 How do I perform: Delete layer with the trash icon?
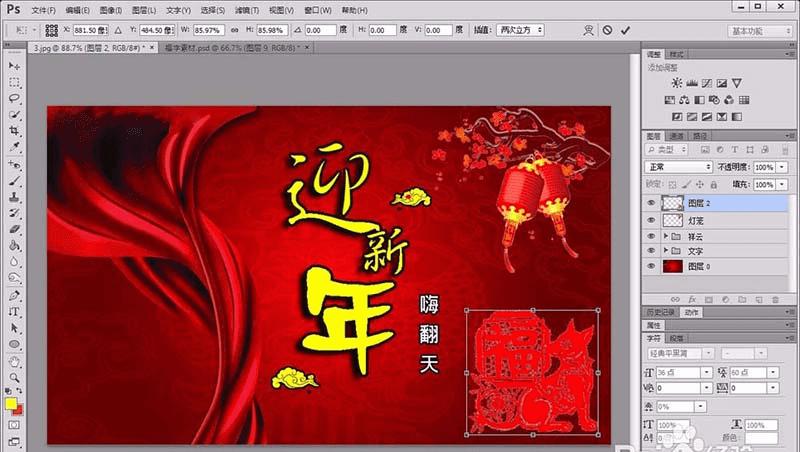tap(776, 300)
